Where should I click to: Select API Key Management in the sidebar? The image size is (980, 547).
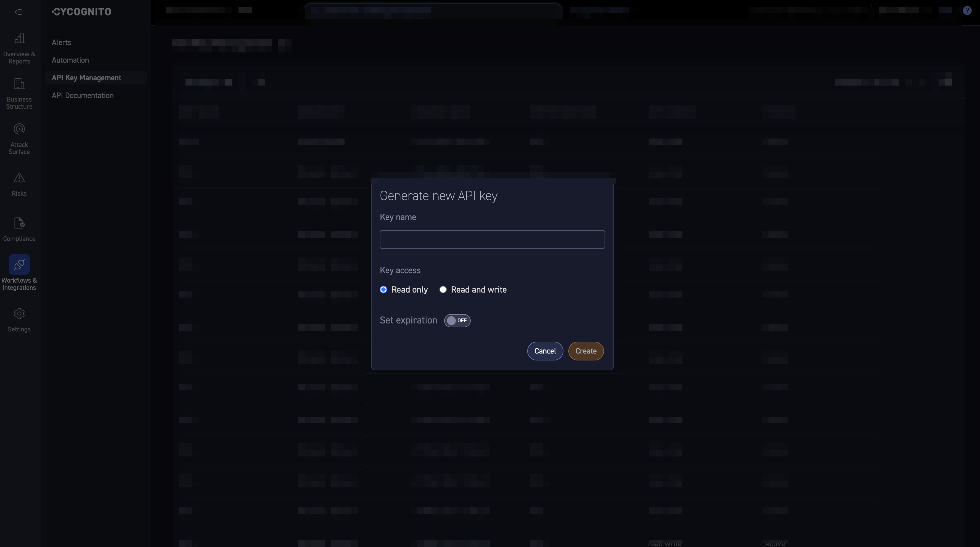(x=86, y=78)
